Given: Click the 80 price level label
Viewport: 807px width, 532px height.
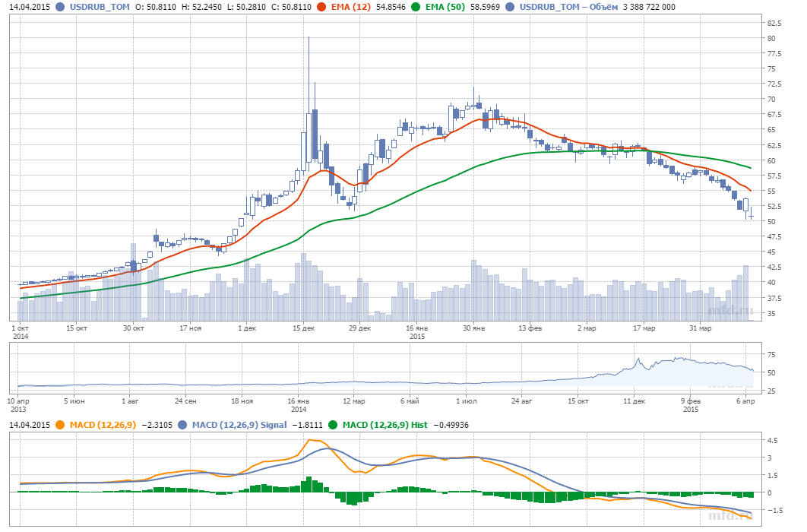Looking at the screenshot, I should click(x=771, y=39).
